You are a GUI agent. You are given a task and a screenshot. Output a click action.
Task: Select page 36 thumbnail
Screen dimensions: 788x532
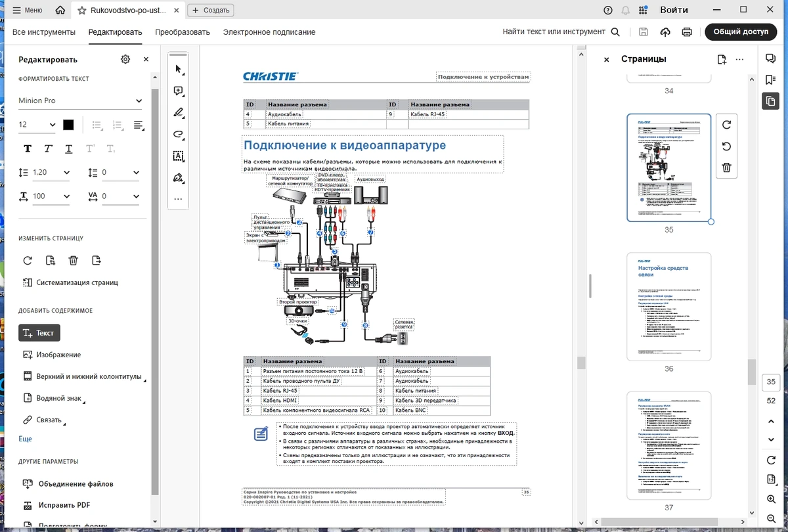[668, 307]
